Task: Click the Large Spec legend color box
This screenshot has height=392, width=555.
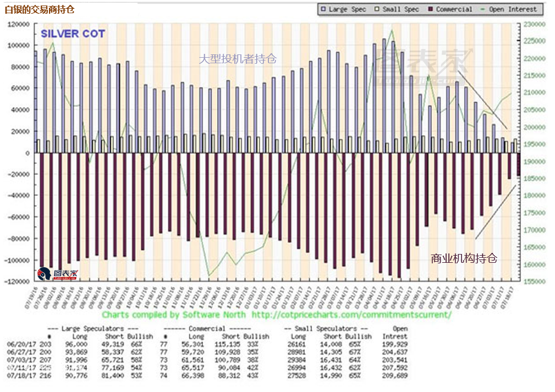Action: pyautogui.click(x=323, y=9)
